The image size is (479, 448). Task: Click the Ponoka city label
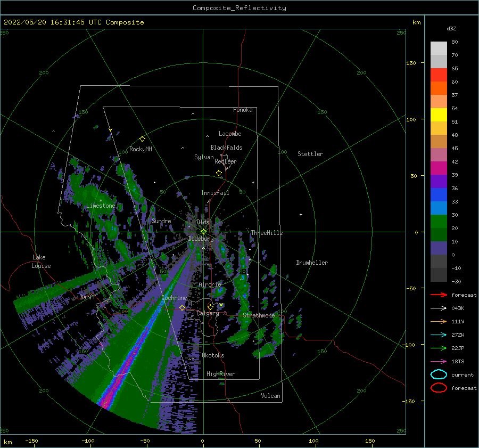tap(243, 110)
